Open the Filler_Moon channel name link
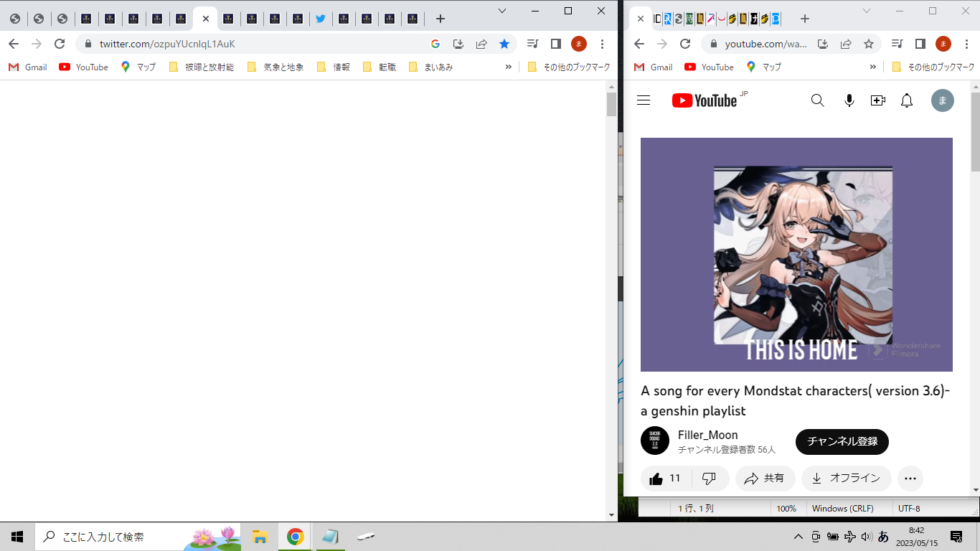980x551 pixels. coord(708,435)
